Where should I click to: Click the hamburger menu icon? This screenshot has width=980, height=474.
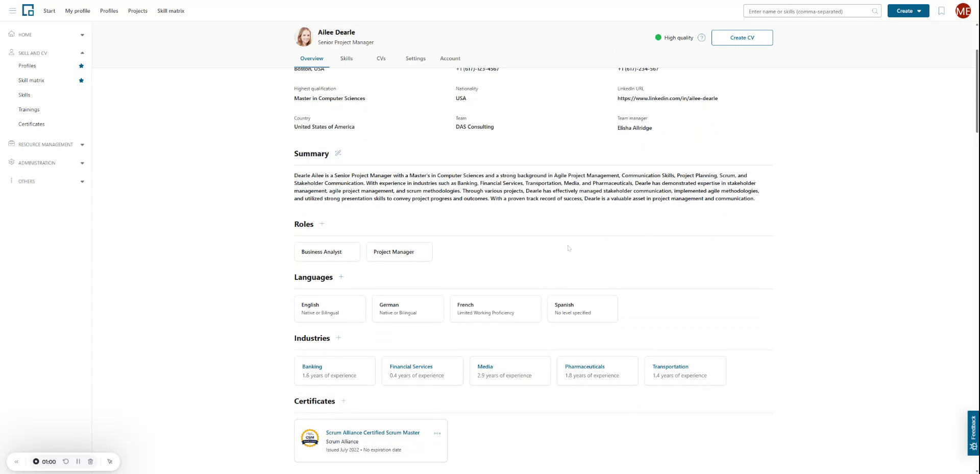(x=12, y=11)
